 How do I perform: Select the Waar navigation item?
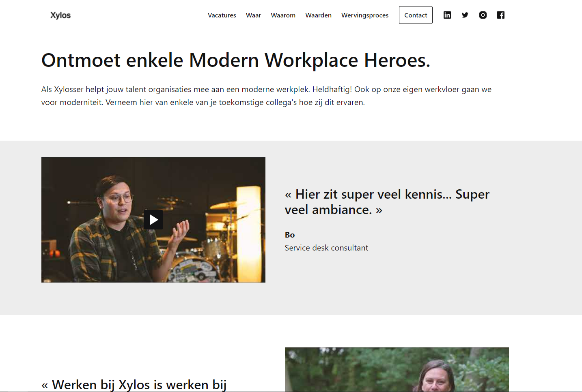coord(253,15)
